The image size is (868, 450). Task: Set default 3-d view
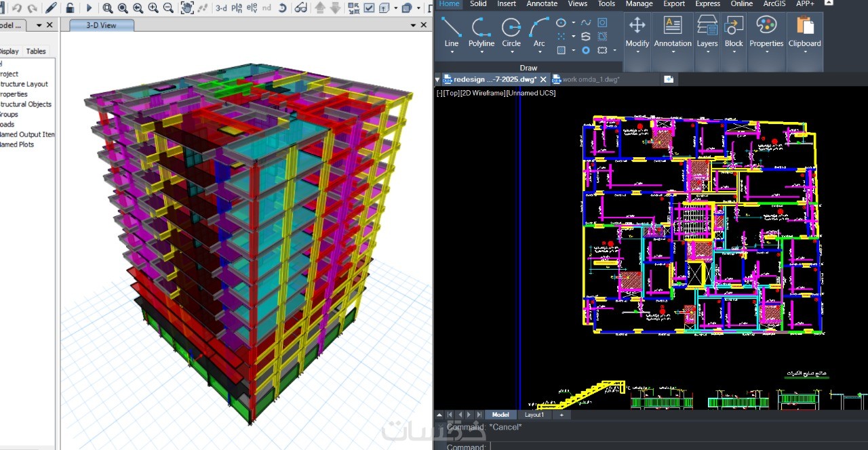pyautogui.click(x=221, y=8)
